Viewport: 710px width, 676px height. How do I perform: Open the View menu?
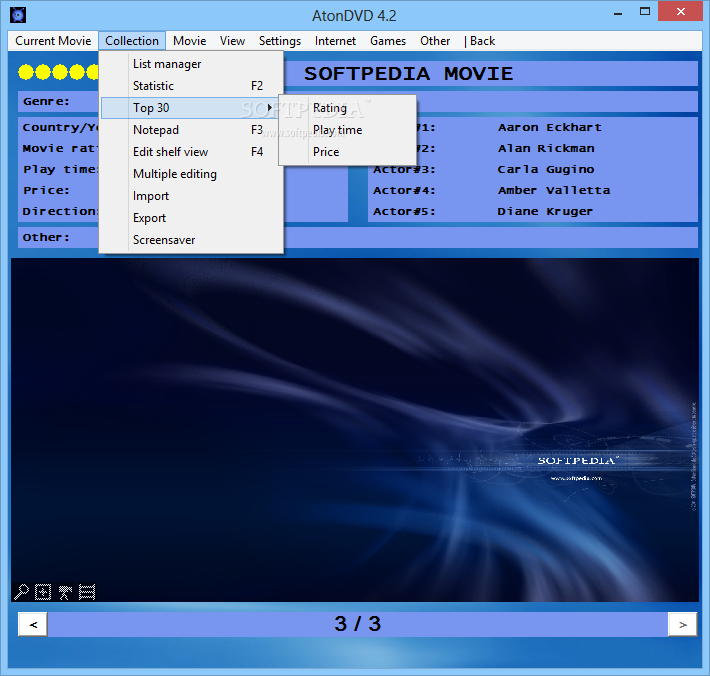tap(232, 41)
